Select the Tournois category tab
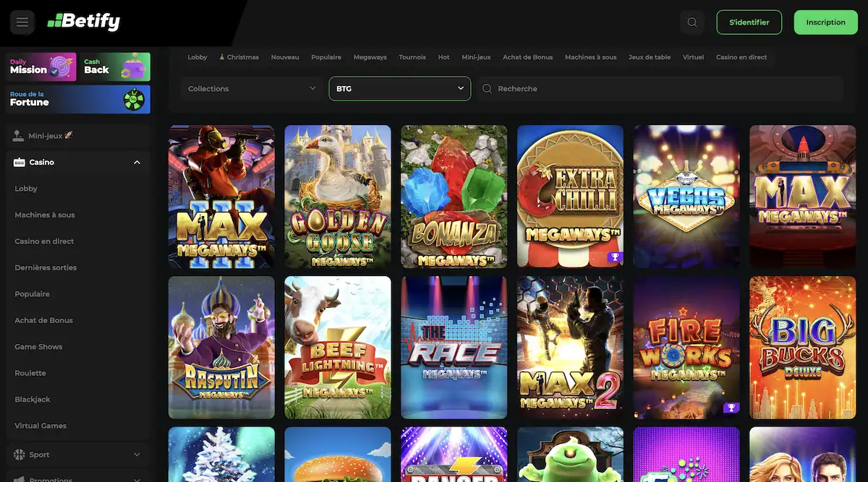 (412, 57)
